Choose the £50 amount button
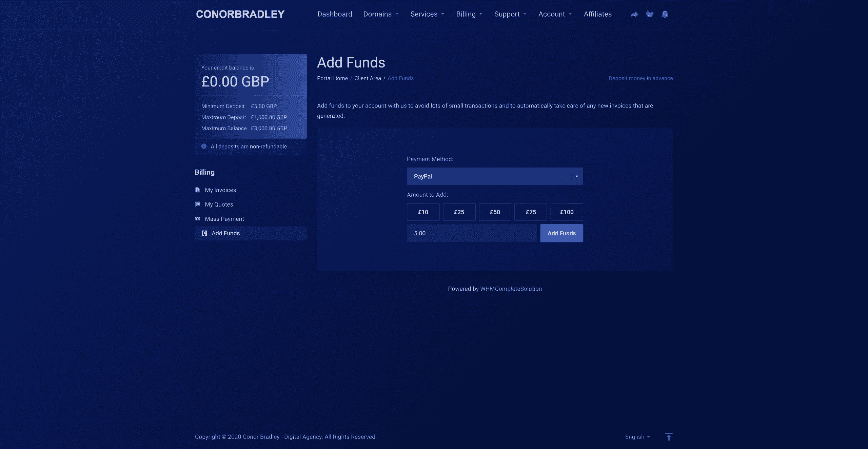Image resolution: width=868 pixels, height=449 pixels. (x=495, y=212)
